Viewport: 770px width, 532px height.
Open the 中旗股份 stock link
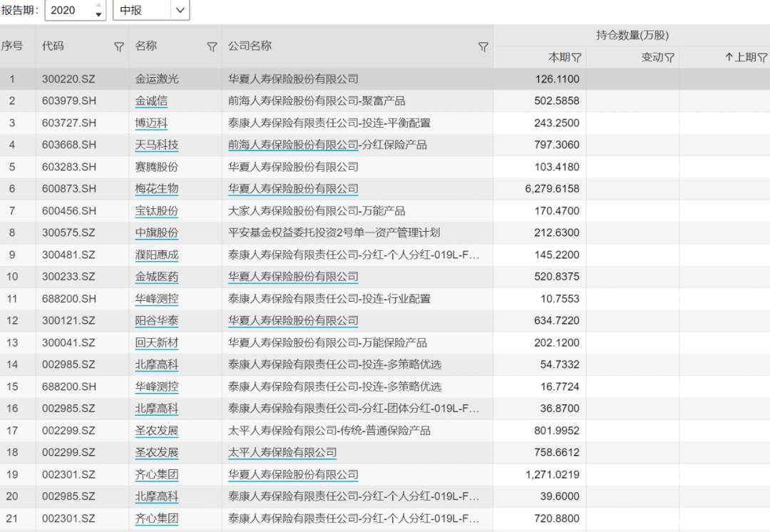[157, 233]
